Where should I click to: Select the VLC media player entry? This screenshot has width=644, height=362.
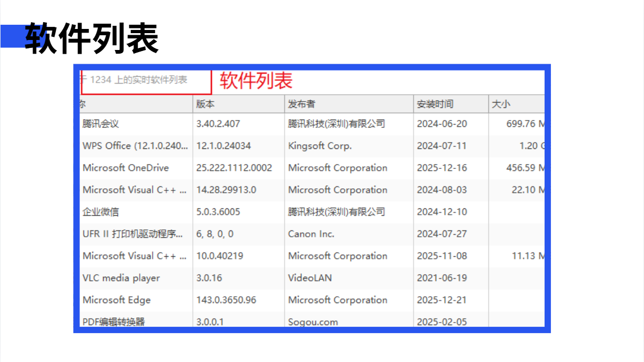point(121,278)
